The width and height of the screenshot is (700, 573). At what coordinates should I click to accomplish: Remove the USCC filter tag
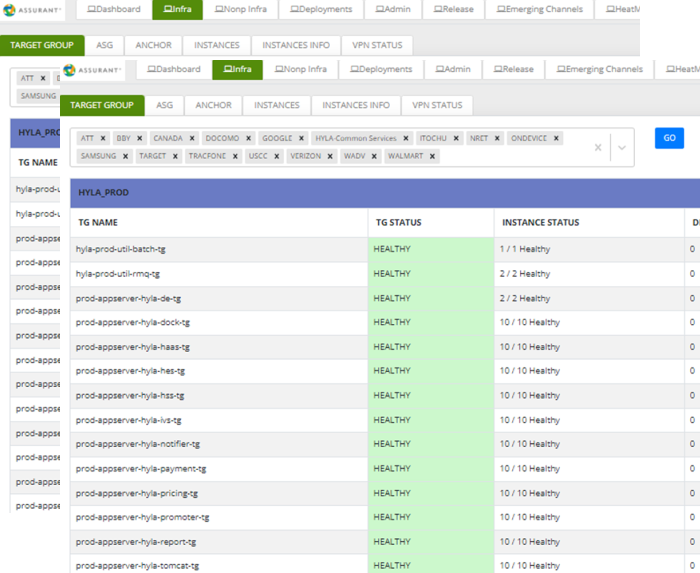[277, 156]
